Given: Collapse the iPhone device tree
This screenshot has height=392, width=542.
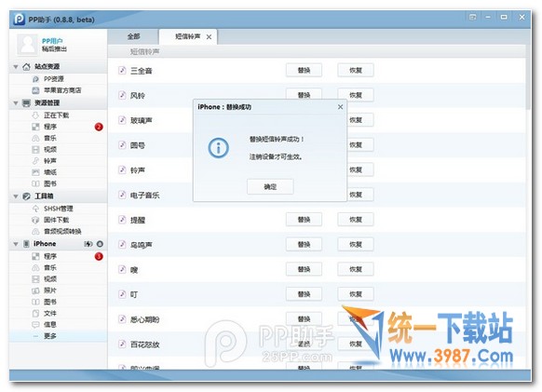Looking at the screenshot, I should click(16, 244).
